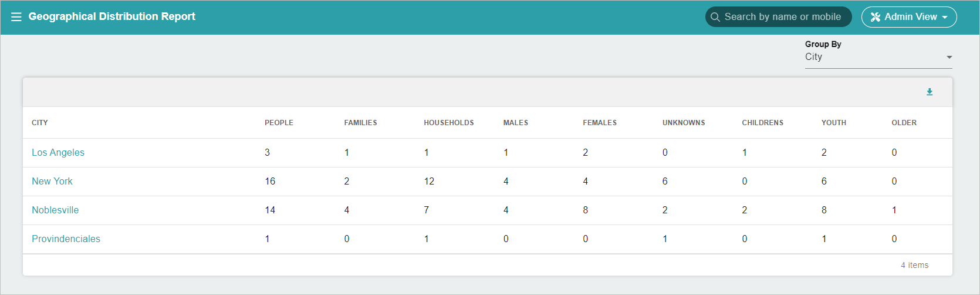Open the Admin View dropdown
Viewport: 980px width, 295px height.
click(x=909, y=17)
